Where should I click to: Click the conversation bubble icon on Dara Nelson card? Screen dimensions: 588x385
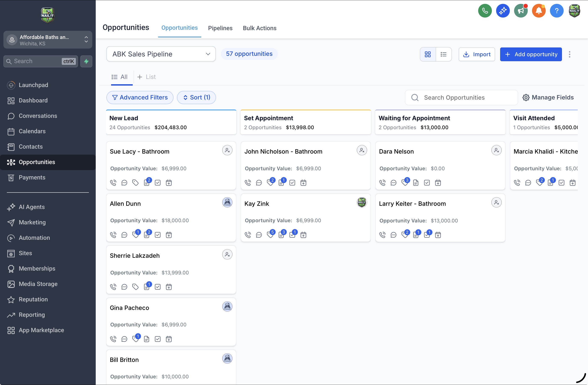click(x=393, y=183)
